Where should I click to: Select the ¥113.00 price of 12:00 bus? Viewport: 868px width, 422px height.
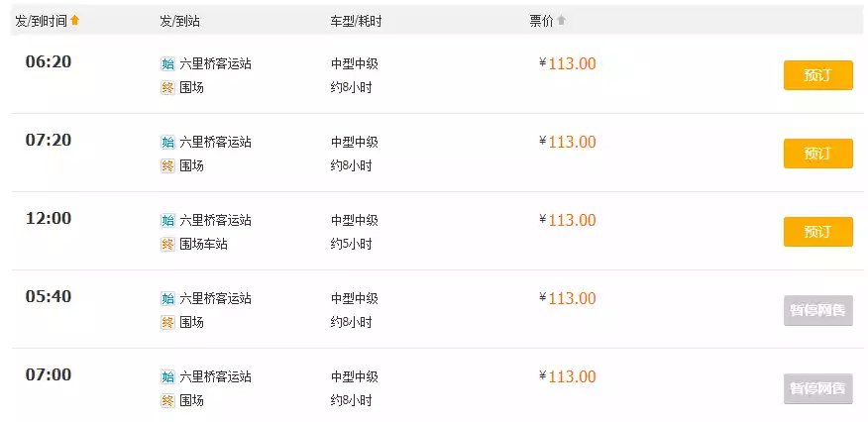point(568,220)
